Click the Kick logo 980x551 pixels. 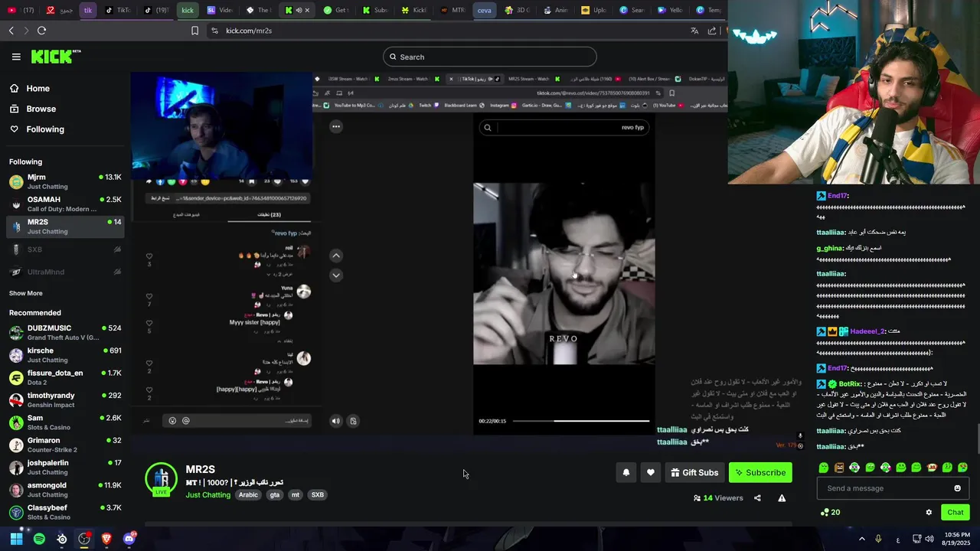pos(56,57)
